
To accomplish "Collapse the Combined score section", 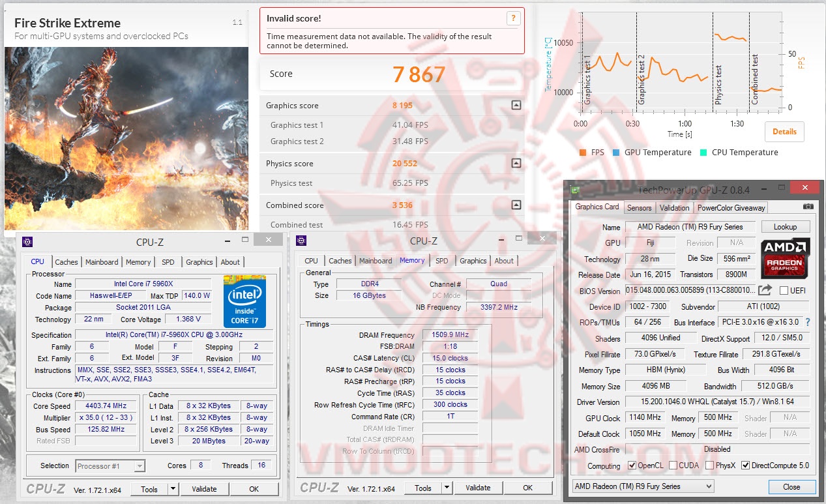I will [x=516, y=205].
